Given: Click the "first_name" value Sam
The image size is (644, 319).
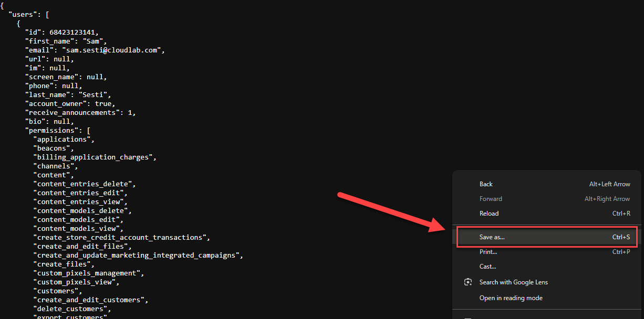Looking at the screenshot, I should click(x=96, y=41).
